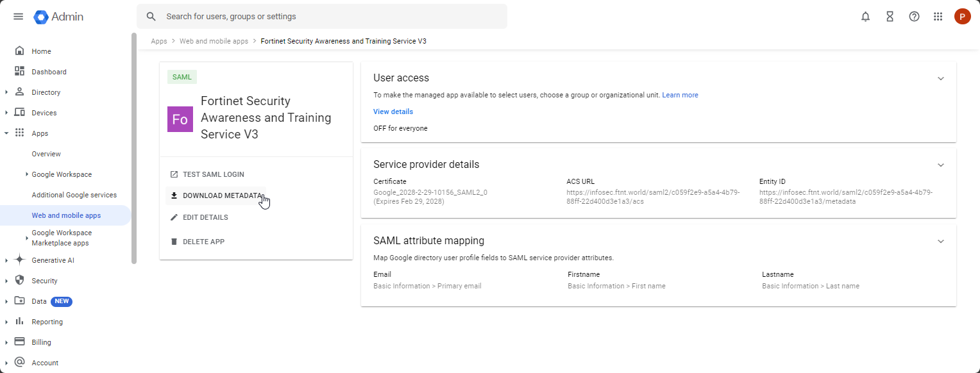Expand the Reporting section arrow
Viewport: 980px width, 373px height.
(x=6, y=322)
